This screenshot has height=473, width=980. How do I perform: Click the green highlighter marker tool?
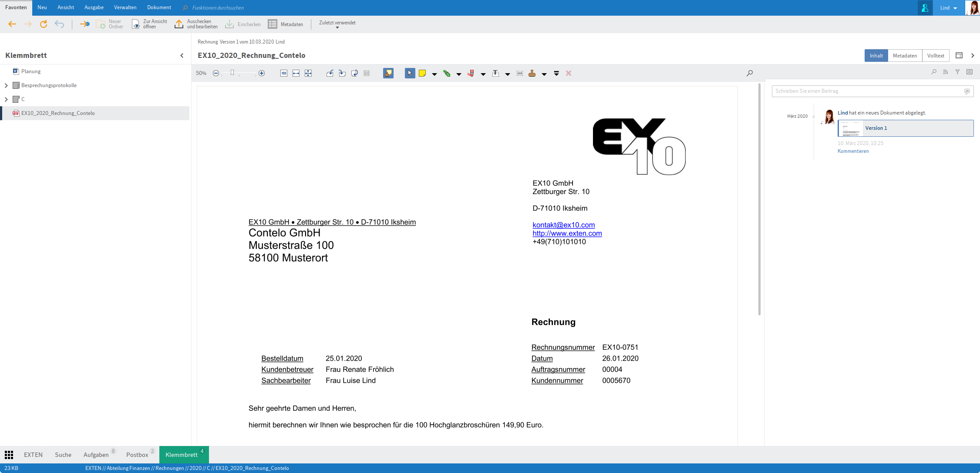tap(447, 73)
